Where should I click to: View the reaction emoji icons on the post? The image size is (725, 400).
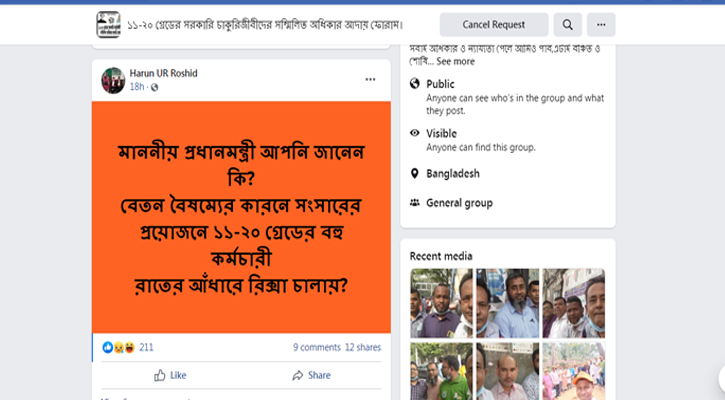tap(118, 347)
